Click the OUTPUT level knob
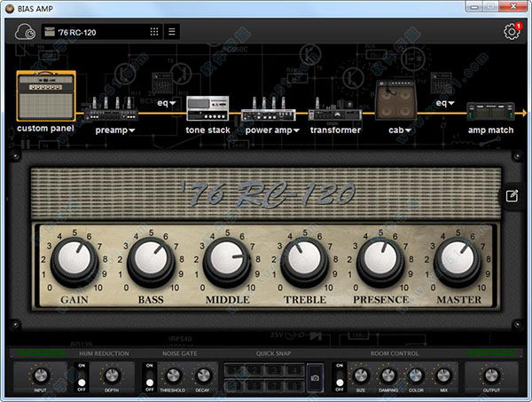Viewport: 532px width, 402px height. [x=491, y=375]
